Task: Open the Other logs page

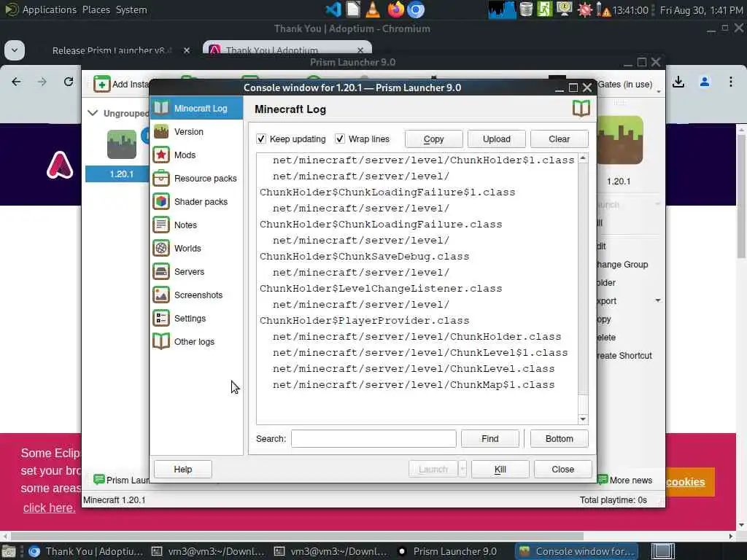Action: pyautogui.click(x=196, y=341)
